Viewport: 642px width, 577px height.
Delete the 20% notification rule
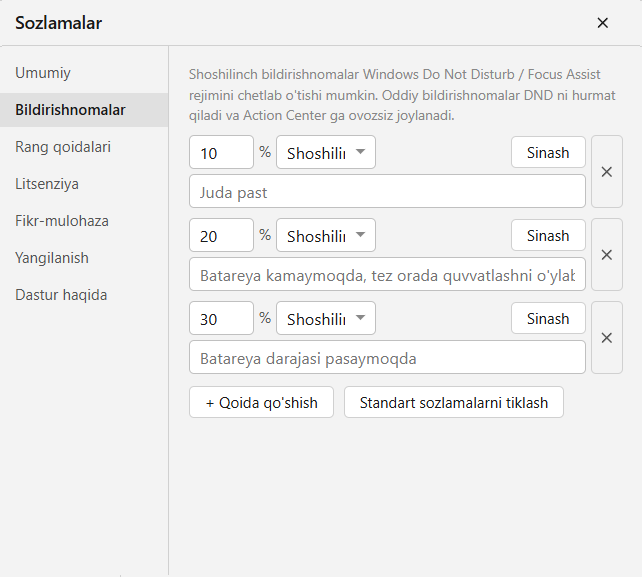pos(607,255)
